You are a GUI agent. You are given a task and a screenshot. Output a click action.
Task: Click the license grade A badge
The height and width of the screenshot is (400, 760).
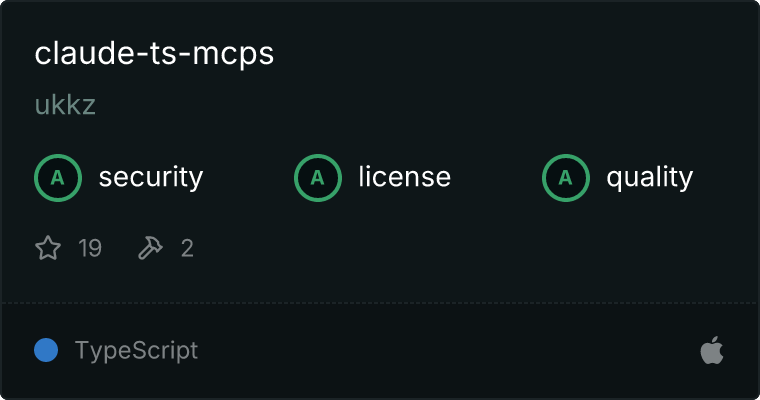[318, 178]
